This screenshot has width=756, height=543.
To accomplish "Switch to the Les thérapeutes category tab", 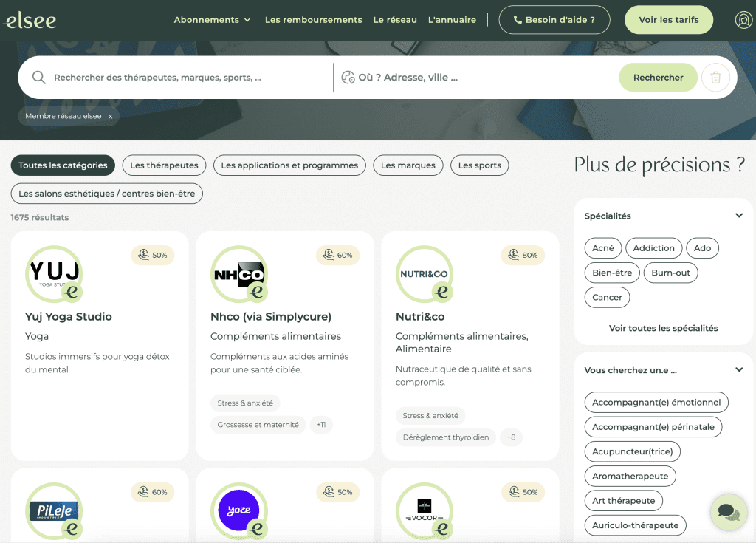I will tap(164, 165).
